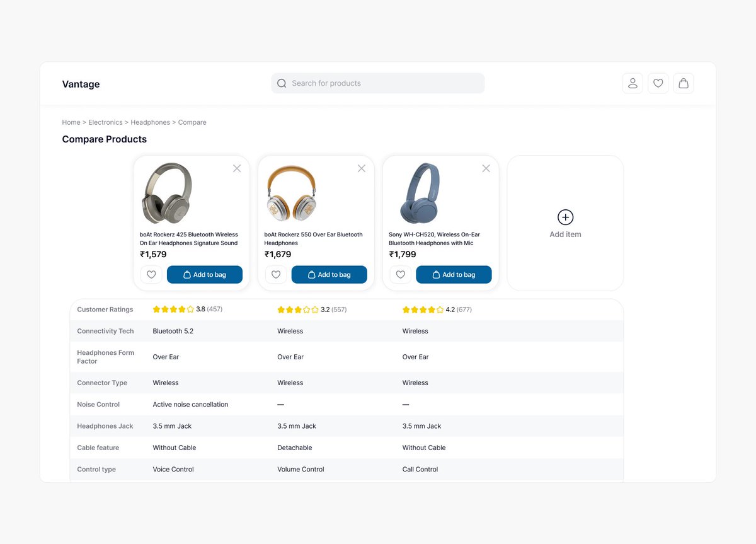
Task: Click the ₹1,799 price
Action: tap(403, 255)
